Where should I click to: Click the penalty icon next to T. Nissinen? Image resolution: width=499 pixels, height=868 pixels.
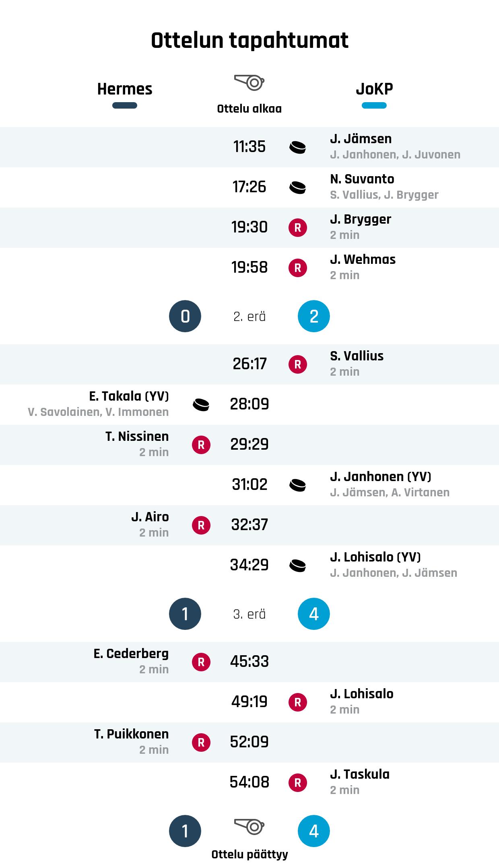[x=201, y=445]
